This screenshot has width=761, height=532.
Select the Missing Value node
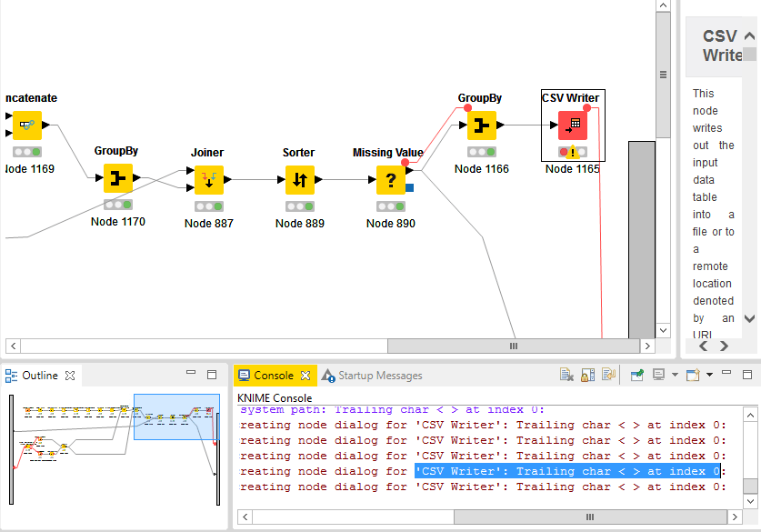pos(390,180)
